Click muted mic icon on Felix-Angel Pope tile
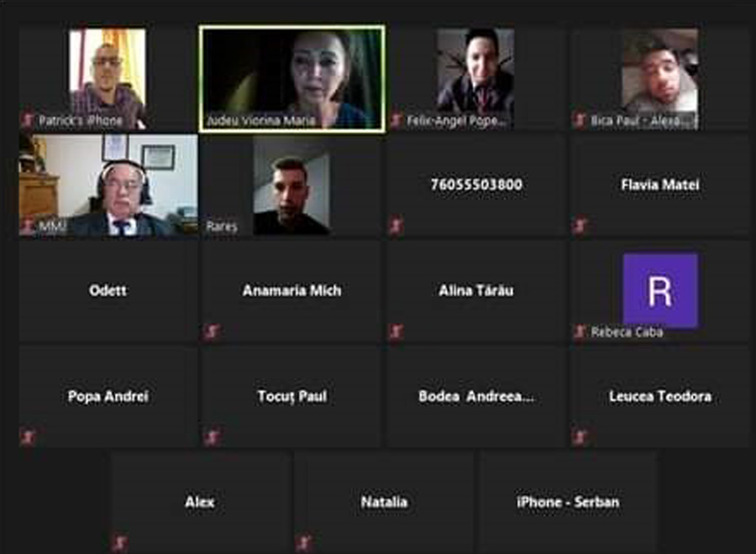The height and width of the screenshot is (554, 756). tap(396, 119)
